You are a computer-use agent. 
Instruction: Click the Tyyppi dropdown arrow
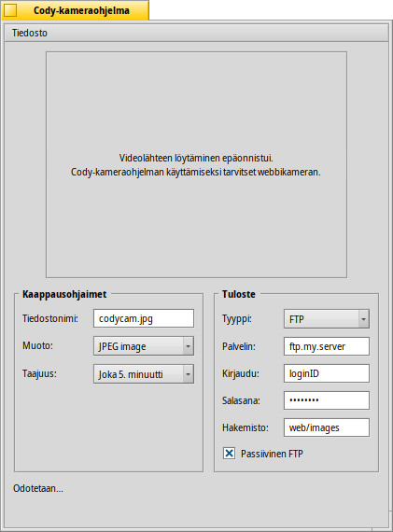(363, 319)
